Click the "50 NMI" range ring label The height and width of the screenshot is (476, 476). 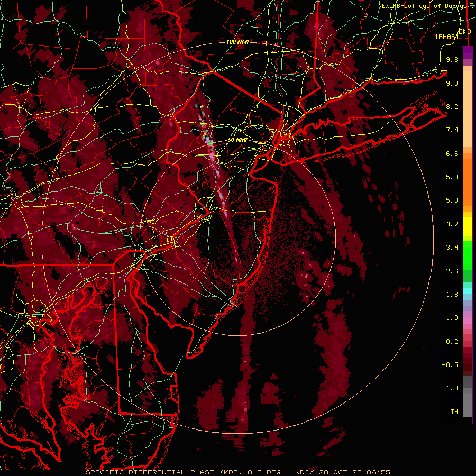pos(237,140)
